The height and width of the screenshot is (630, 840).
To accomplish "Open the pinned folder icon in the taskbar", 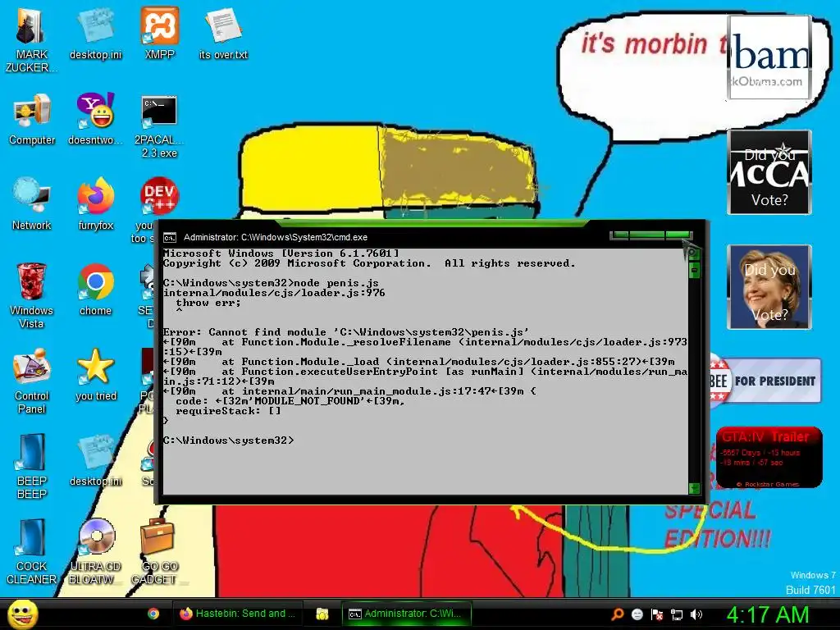I will coord(322,614).
